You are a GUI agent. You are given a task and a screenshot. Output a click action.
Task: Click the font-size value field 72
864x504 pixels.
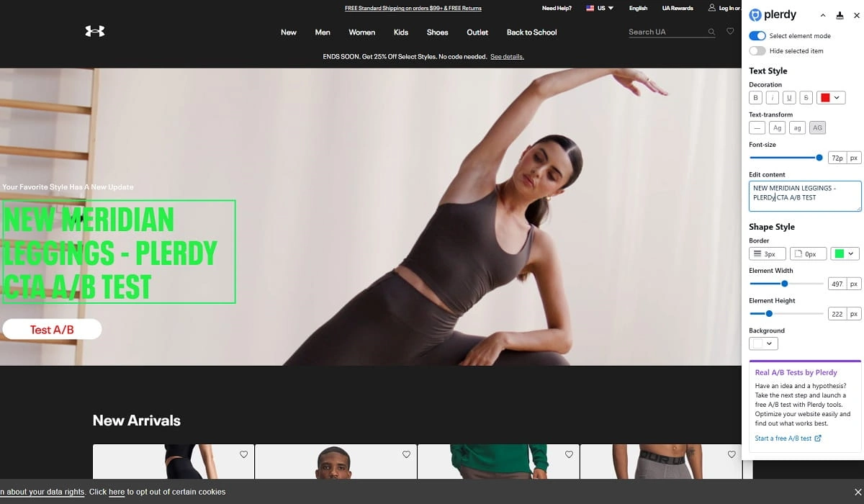click(x=837, y=158)
